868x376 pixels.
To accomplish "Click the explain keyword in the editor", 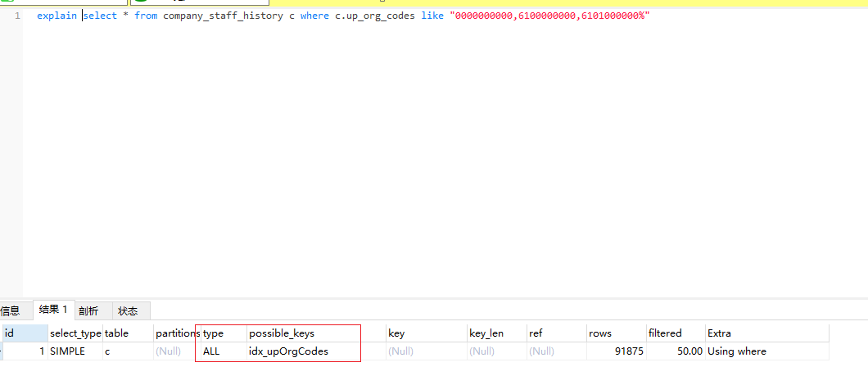I will pos(57,16).
